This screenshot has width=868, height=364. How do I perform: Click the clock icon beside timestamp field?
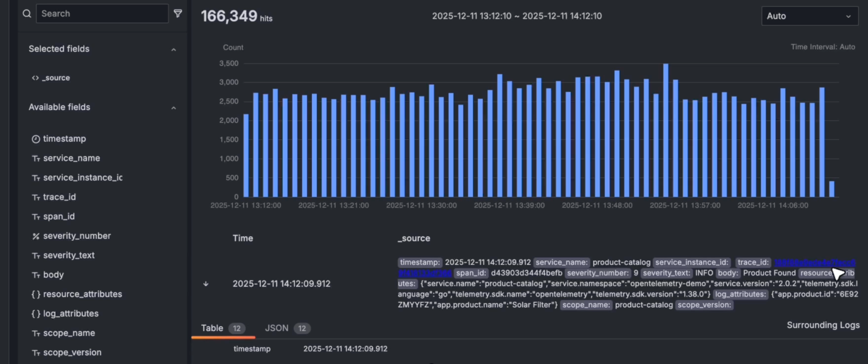tap(36, 139)
